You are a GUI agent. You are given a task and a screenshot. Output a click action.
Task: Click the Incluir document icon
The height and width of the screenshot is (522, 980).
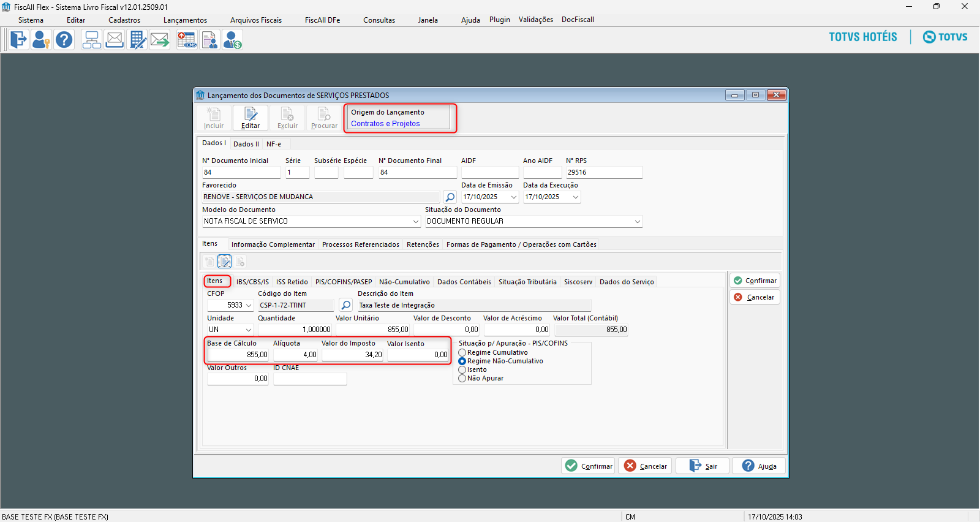coord(214,118)
